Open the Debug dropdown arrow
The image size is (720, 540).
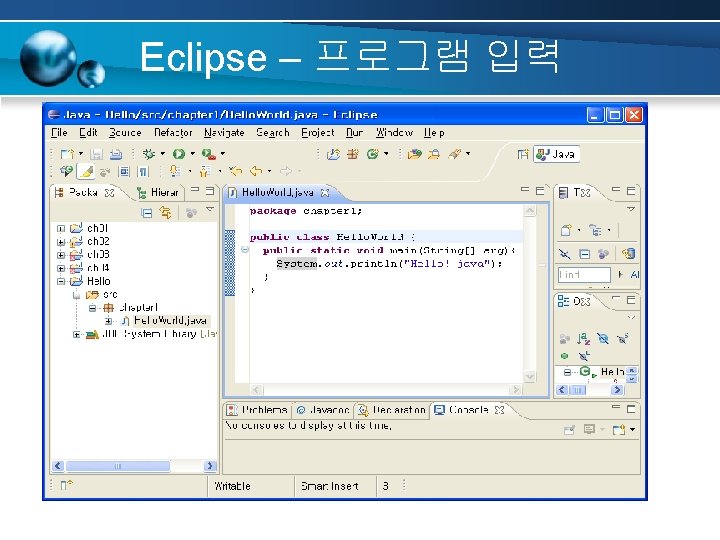click(x=163, y=154)
